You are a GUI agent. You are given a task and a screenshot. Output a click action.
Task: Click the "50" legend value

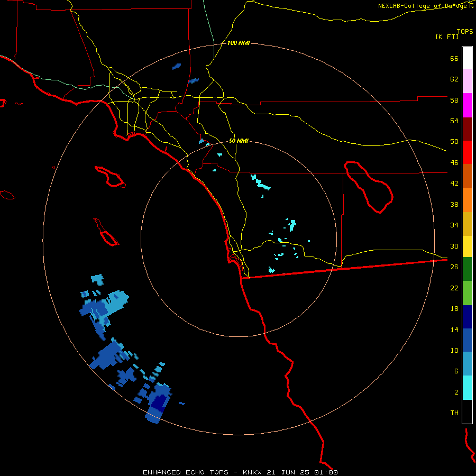pos(454,142)
